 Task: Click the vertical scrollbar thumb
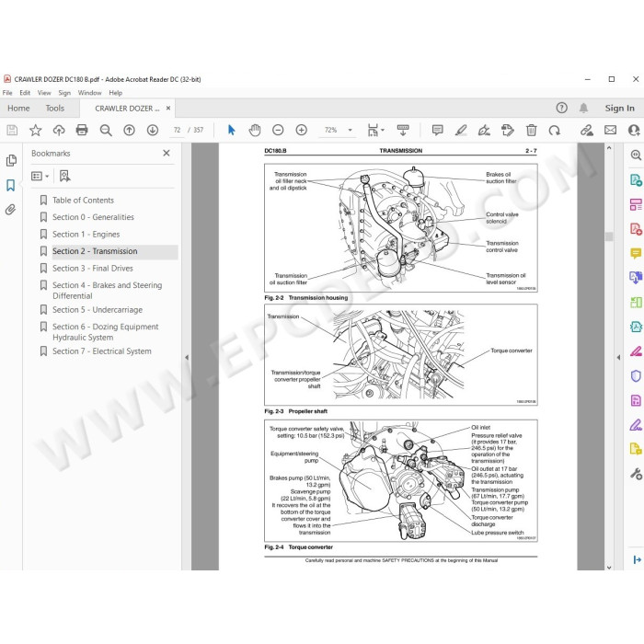[x=609, y=236]
